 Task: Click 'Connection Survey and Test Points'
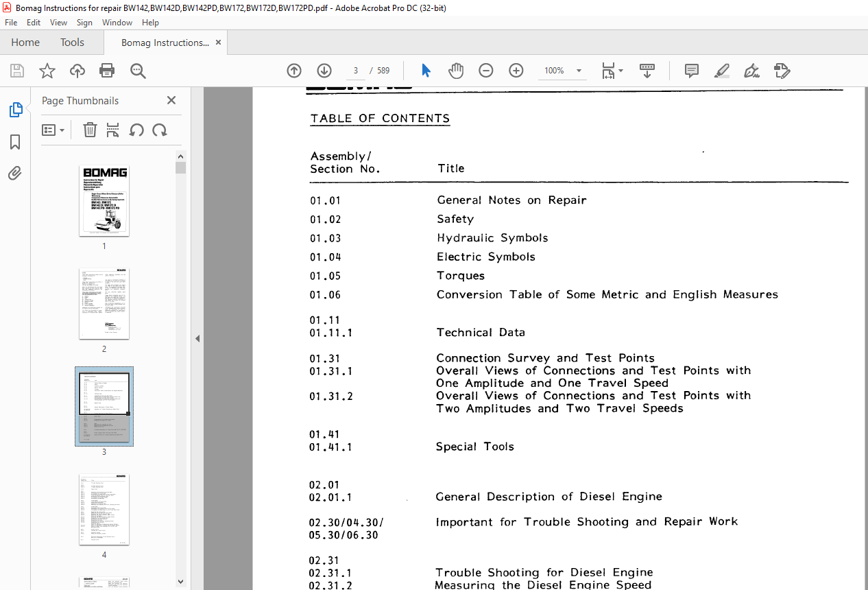[545, 358]
